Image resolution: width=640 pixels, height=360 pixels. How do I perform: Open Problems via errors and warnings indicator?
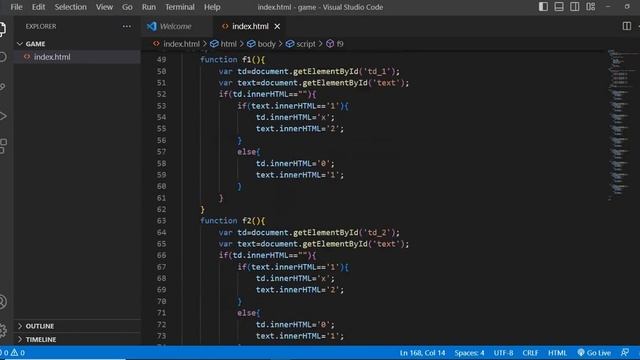[13, 353]
